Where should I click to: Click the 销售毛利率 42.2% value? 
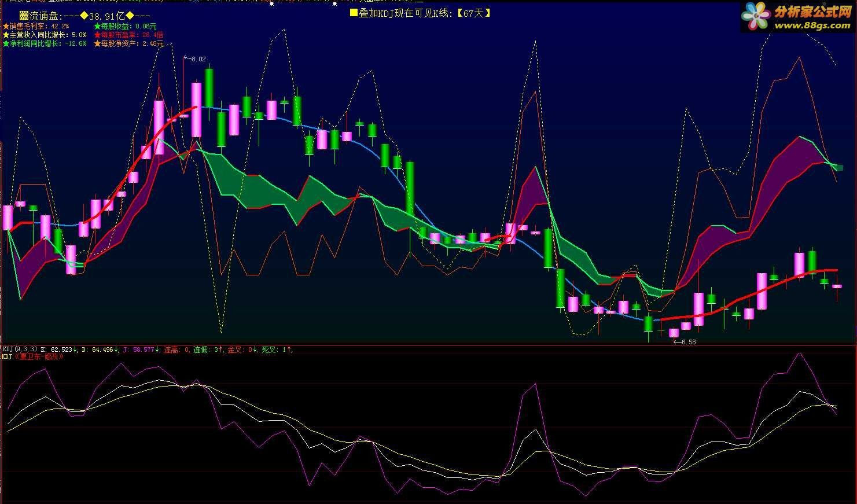coord(36,26)
